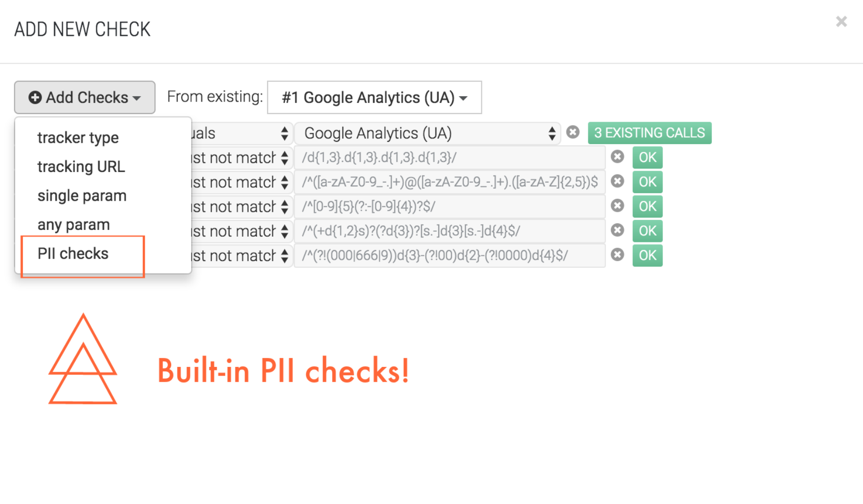
Task: Remove the phone number regex check row
Action: pos(618,230)
